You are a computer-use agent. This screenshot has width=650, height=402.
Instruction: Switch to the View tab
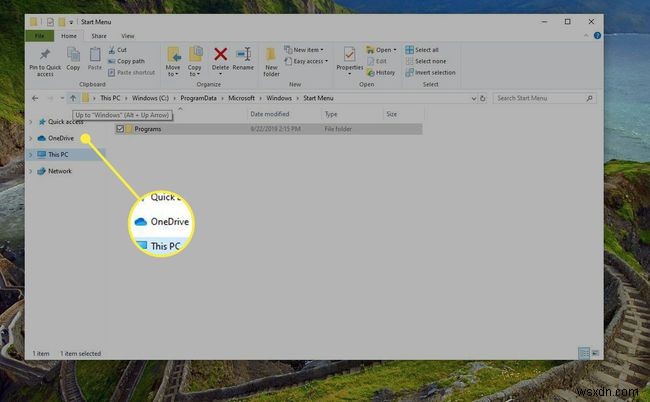click(x=128, y=36)
